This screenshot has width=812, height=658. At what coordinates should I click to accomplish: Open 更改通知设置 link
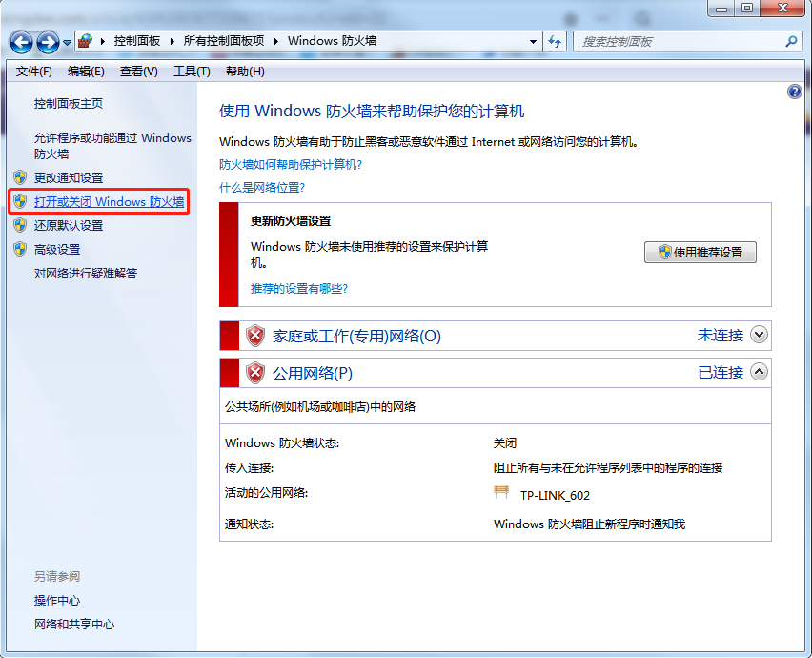tap(69, 177)
